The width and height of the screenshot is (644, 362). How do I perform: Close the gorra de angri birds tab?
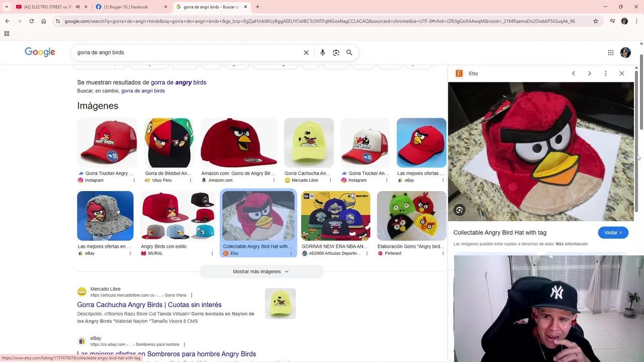(246, 7)
